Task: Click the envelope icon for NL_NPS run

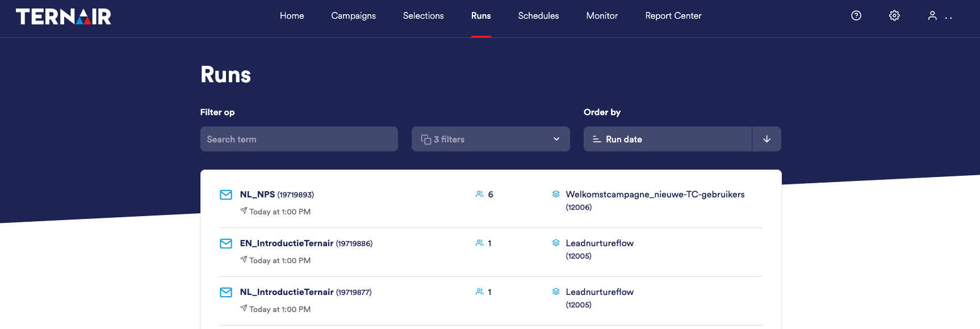Action: [x=226, y=195]
